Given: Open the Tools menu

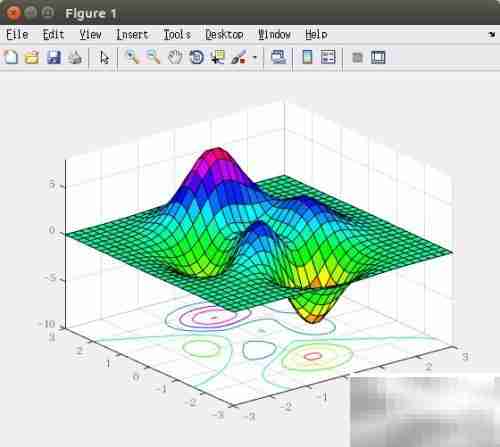Looking at the screenshot, I should click(177, 35).
